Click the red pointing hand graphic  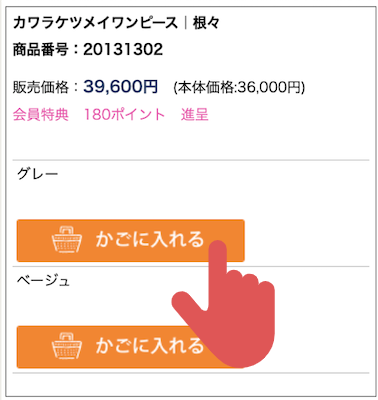223,303
